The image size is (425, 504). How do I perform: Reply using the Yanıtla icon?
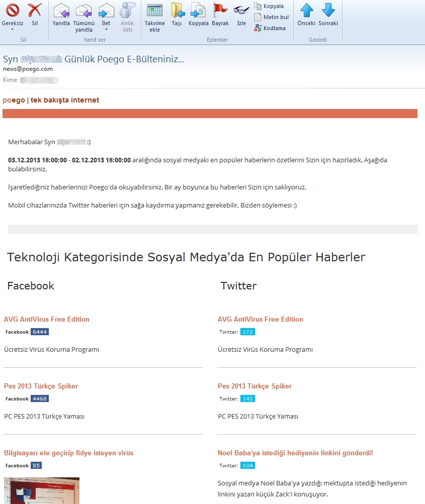61,11
